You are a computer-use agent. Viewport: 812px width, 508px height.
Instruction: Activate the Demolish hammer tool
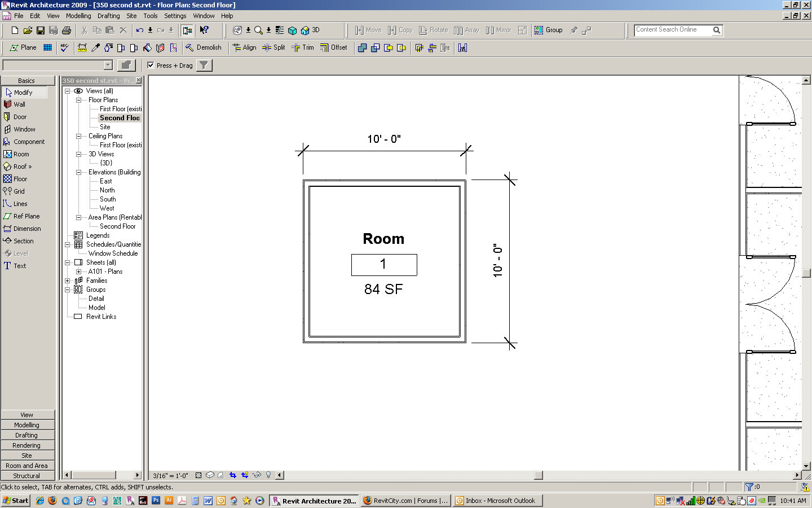coord(204,48)
